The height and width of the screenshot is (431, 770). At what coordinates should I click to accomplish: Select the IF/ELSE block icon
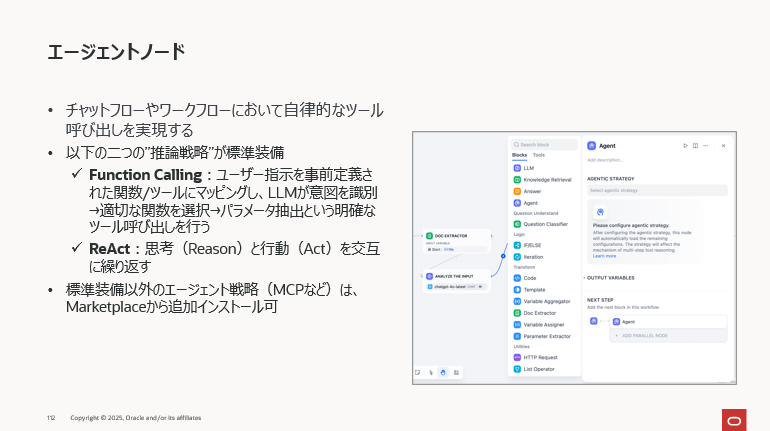click(517, 245)
